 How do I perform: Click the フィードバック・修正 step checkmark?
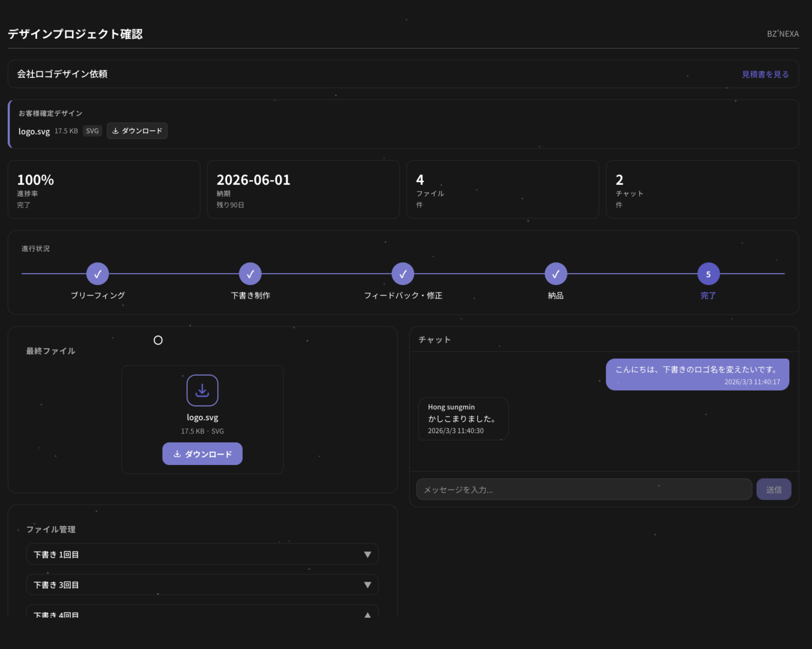(x=403, y=274)
